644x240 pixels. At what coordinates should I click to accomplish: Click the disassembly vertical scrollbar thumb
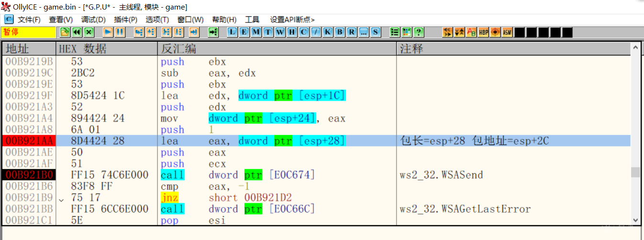point(635,172)
